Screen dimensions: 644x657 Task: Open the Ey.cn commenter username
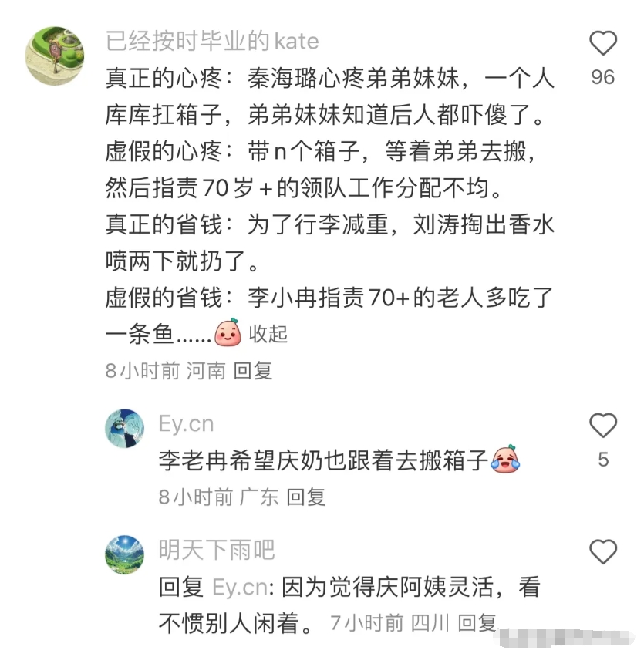click(186, 423)
